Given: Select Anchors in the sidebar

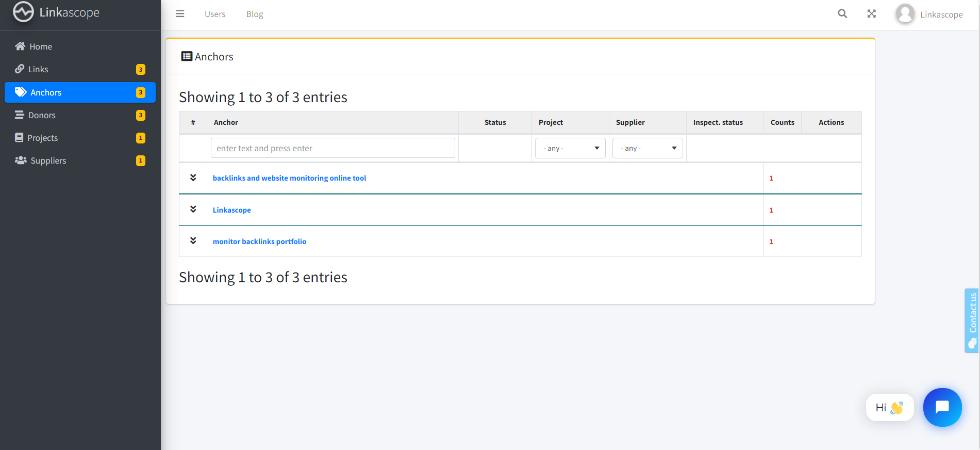Looking at the screenshot, I should coord(80,92).
